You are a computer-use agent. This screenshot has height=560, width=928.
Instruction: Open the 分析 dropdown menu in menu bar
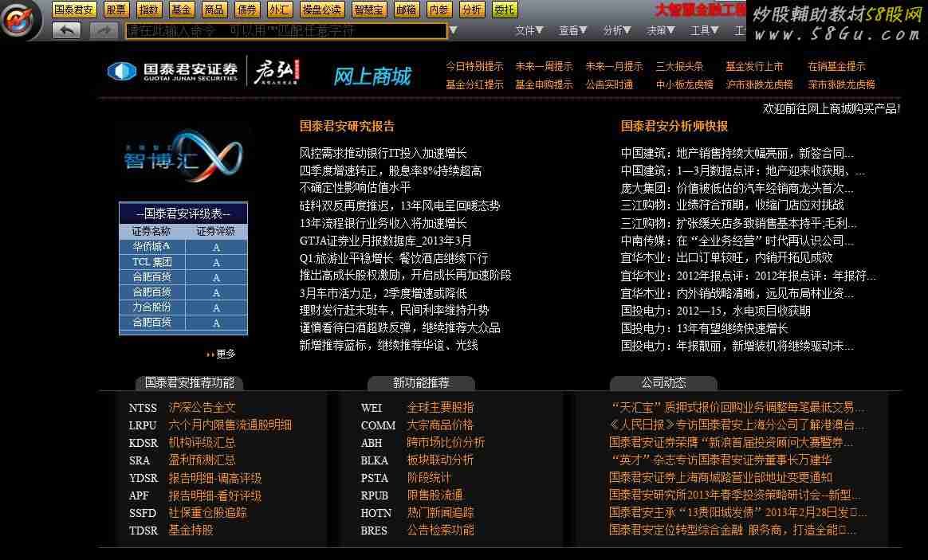coord(617,30)
